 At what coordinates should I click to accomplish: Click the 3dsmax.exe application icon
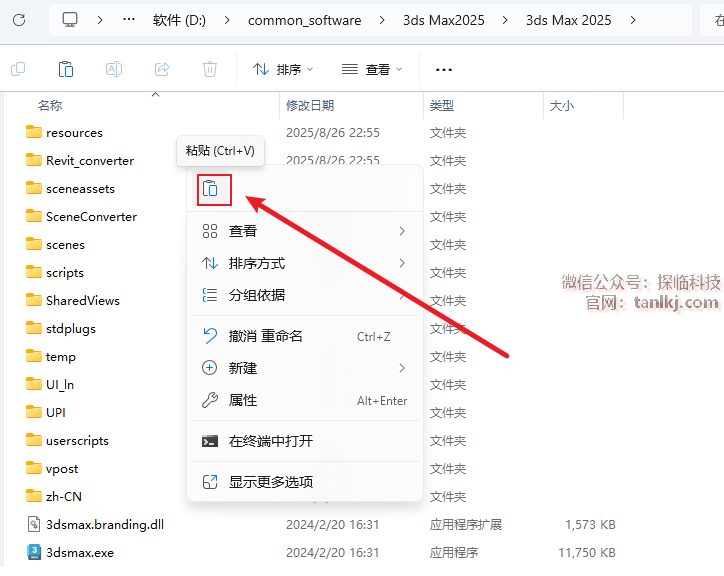[34, 552]
